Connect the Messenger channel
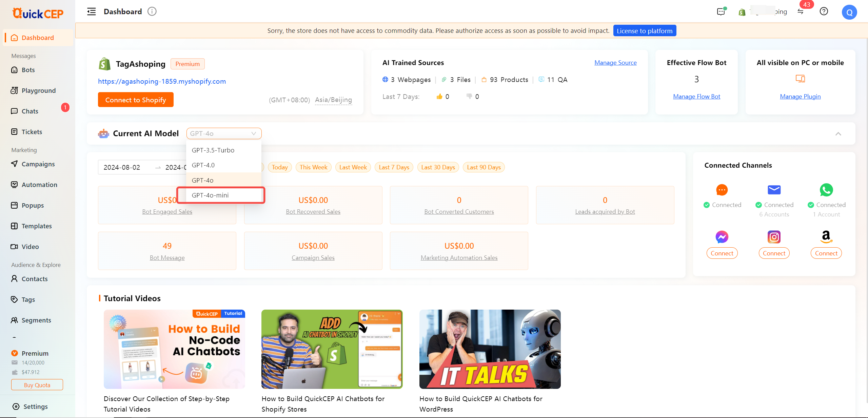This screenshot has width=868, height=418. coord(722,253)
